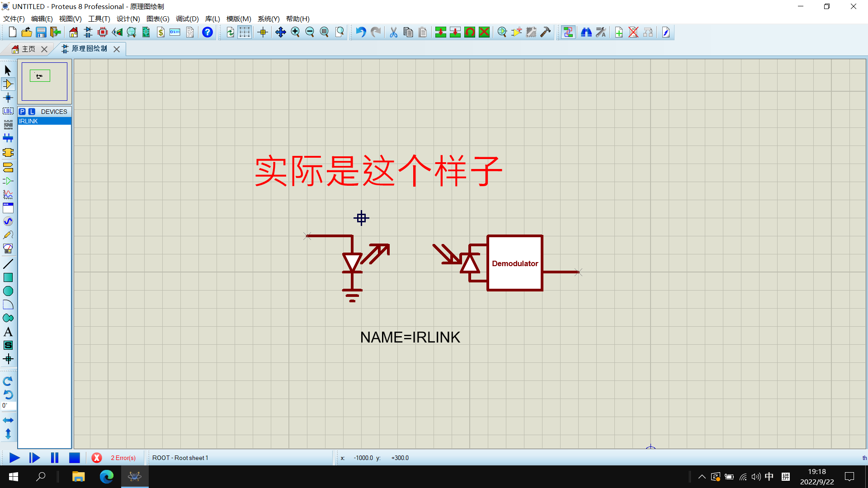Screen dimensions: 868x488
Task: Select the Virtual Instruments mode
Action: [x=8, y=248]
